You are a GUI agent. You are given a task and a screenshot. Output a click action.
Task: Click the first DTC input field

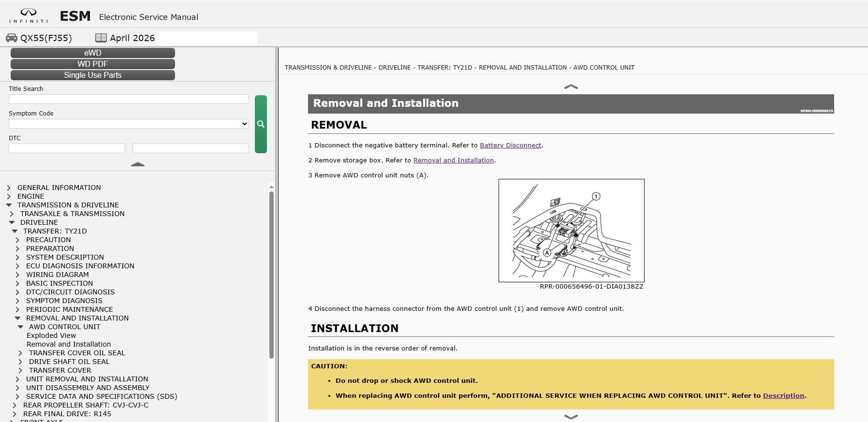pos(67,148)
